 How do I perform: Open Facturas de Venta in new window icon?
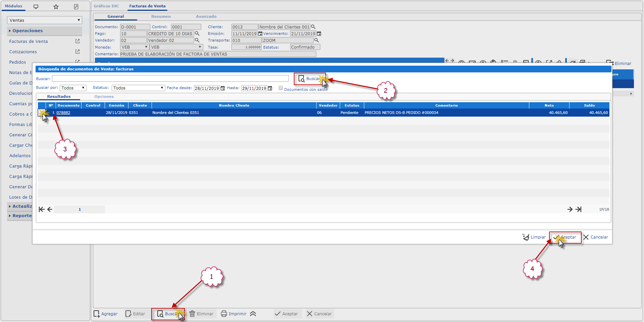(77, 41)
